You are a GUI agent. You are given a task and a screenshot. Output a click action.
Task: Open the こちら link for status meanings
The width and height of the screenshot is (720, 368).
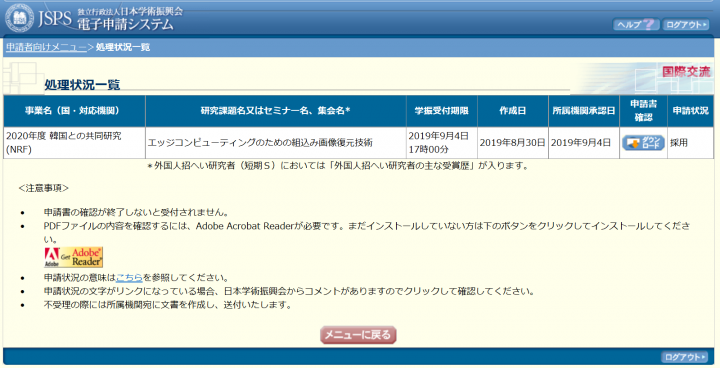click(x=129, y=277)
